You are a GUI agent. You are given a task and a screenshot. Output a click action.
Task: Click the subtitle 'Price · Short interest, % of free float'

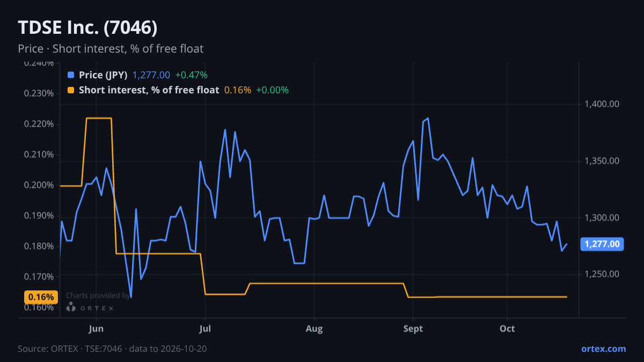point(111,49)
